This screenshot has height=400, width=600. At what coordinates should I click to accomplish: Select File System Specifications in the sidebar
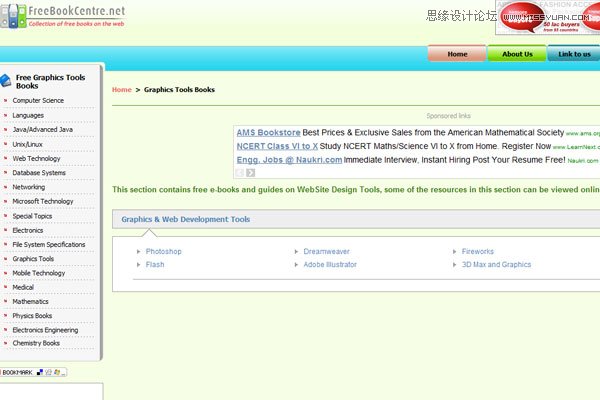click(x=49, y=244)
